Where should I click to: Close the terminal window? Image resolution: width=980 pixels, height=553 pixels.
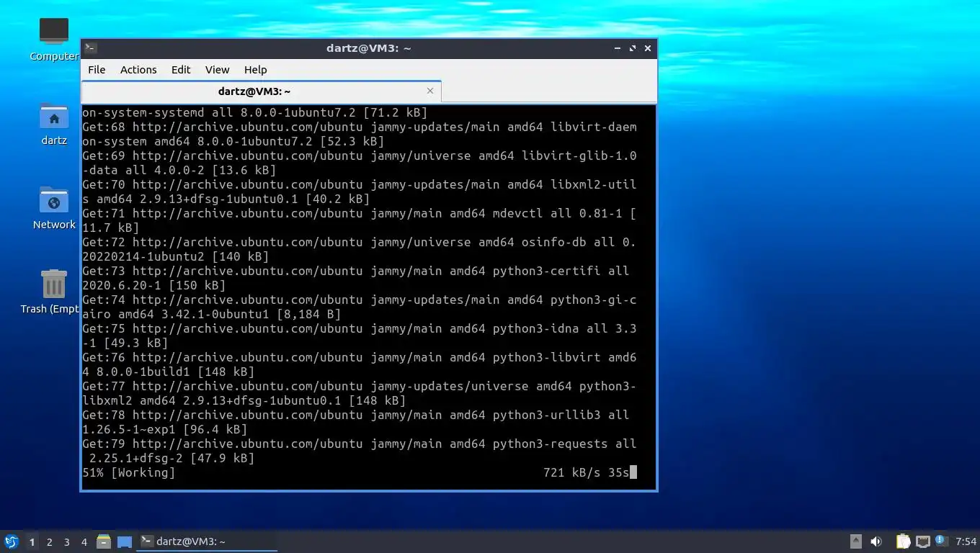tap(648, 48)
